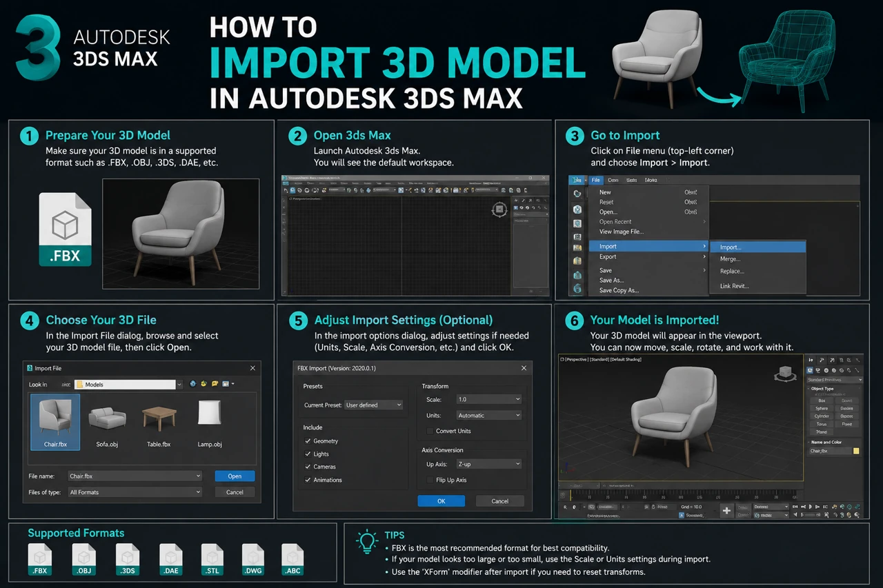Click the view menu icon in Import File dialog

[227, 384]
